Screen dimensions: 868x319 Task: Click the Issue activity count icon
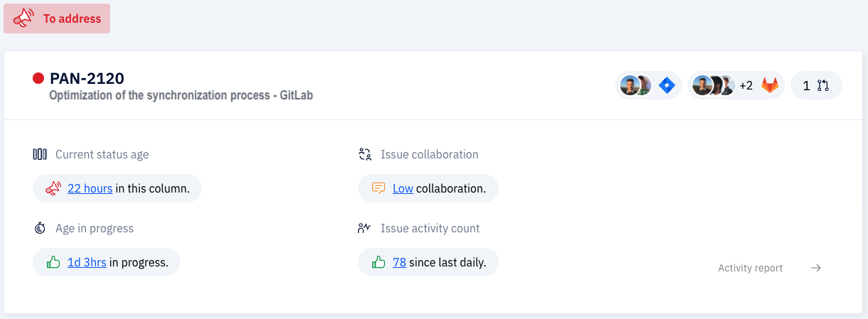365,228
